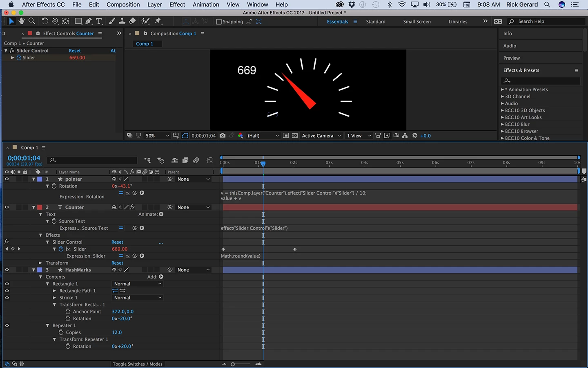Toggle visibility of HashMarks layer
This screenshot has width=588, height=368.
point(7,270)
